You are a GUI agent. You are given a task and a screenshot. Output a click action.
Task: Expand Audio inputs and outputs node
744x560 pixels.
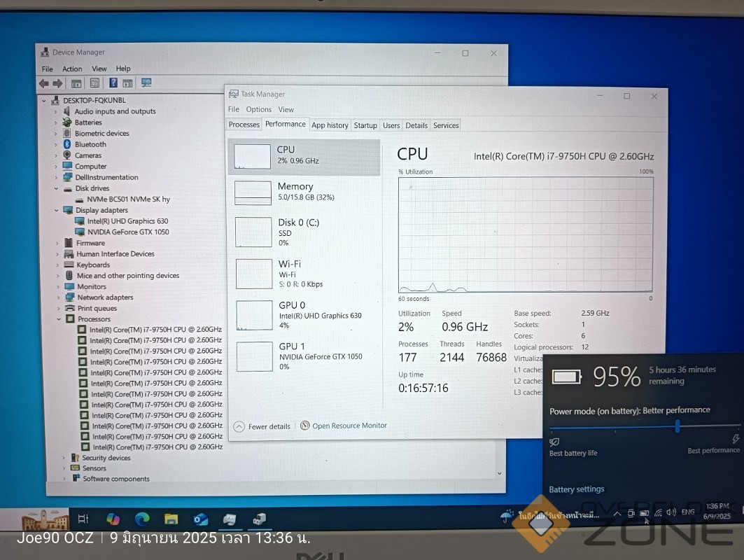tap(55, 111)
